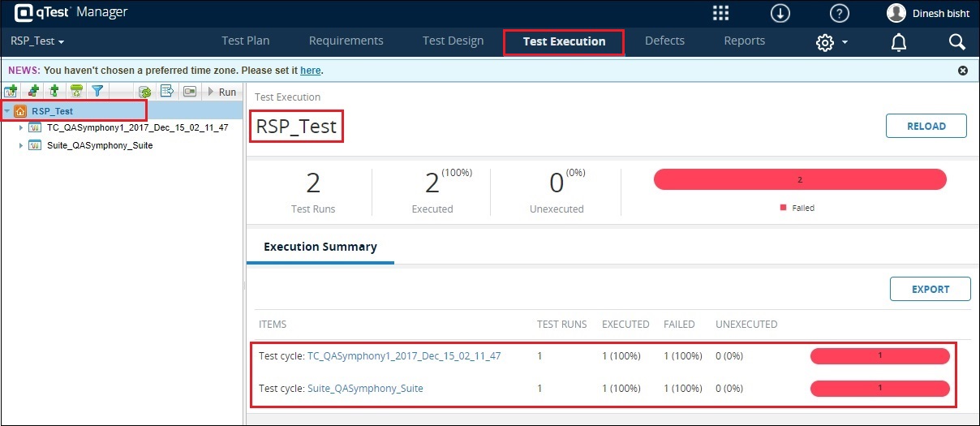
Task: Expand the Suite_QASymphony_Suite tree node
Action: pyautogui.click(x=21, y=146)
